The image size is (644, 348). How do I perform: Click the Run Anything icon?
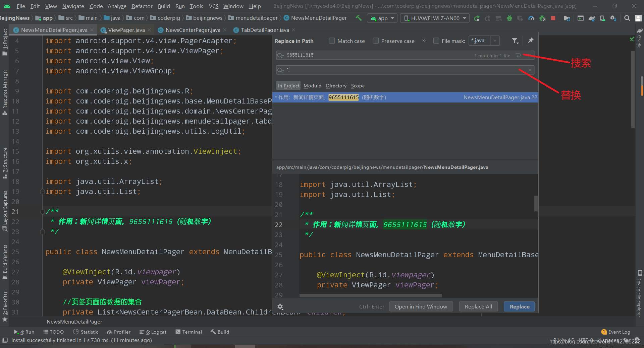click(581, 18)
